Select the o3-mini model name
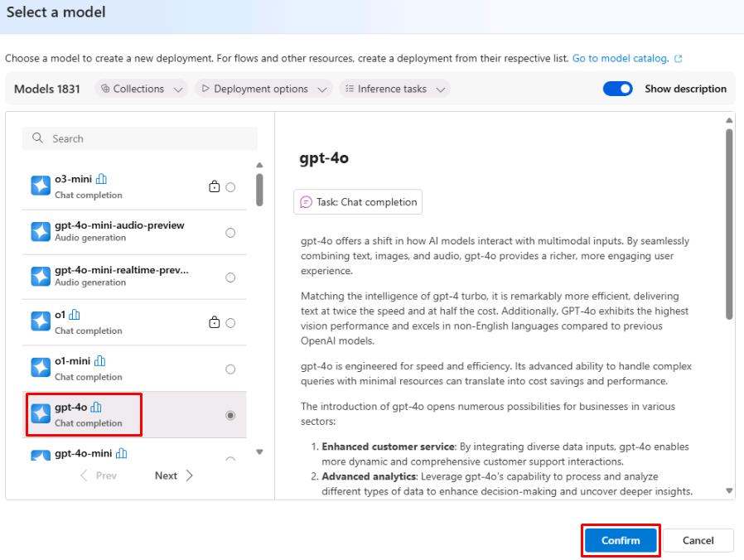This screenshot has width=744, height=560. 73,179
